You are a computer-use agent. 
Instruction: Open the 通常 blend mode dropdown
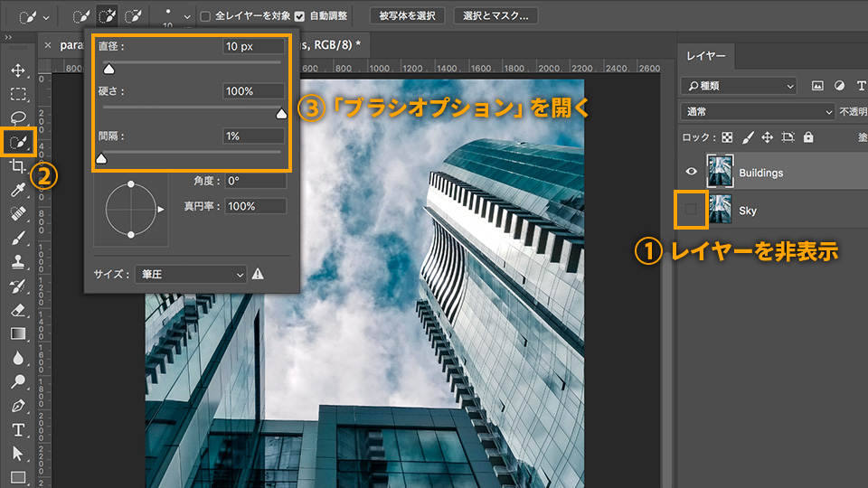[758, 111]
